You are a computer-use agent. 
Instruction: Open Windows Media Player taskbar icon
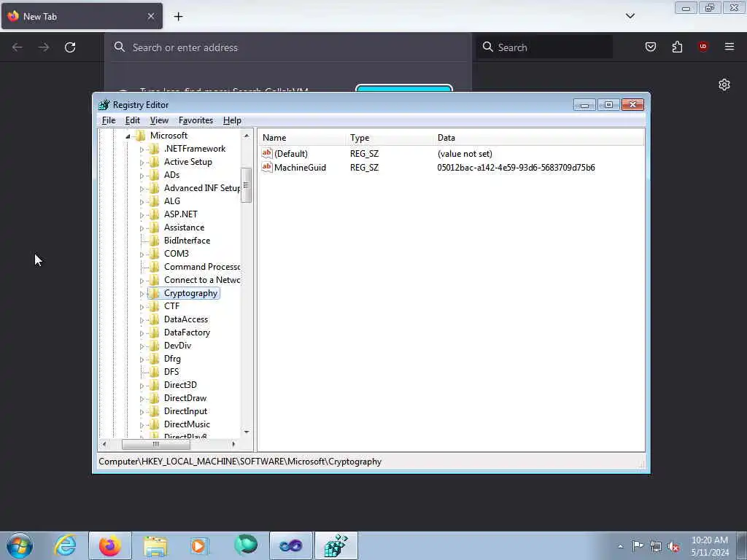[x=200, y=545]
